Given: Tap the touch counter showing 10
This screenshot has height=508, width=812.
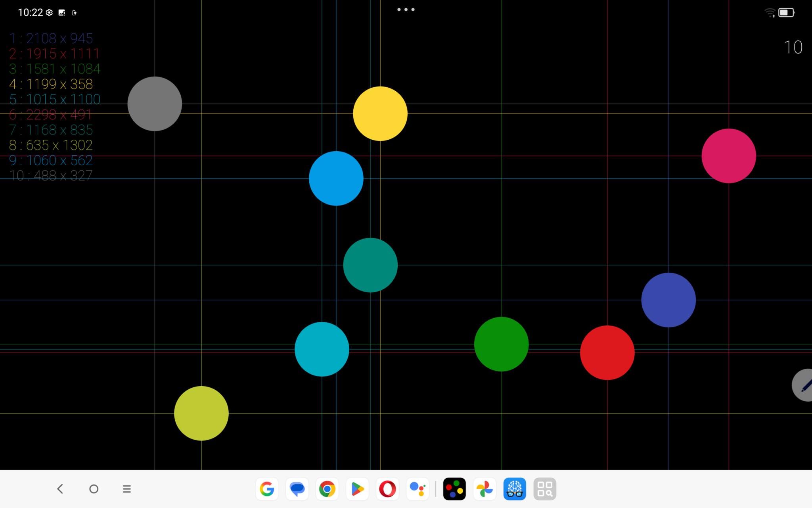Looking at the screenshot, I should (x=793, y=46).
